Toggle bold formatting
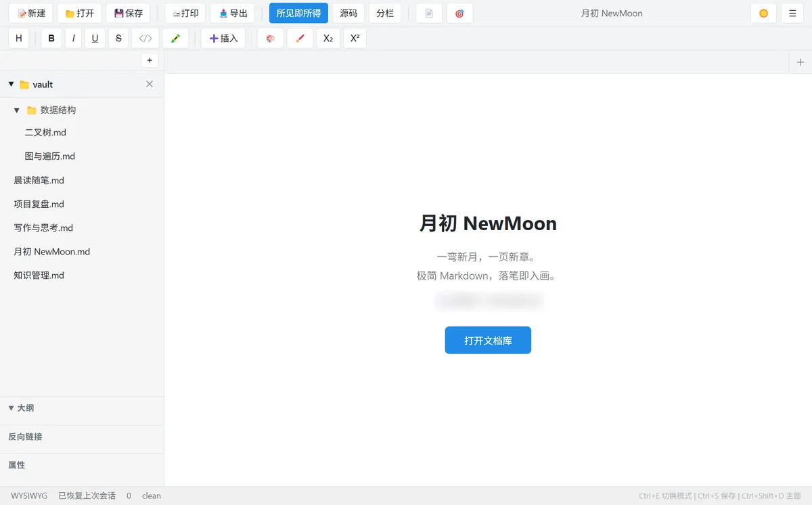This screenshot has width=812, height=505. pos(51,38)
